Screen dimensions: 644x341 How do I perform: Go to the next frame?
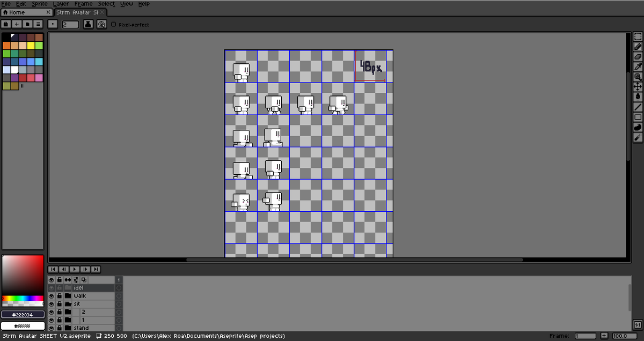pos(85,269)
